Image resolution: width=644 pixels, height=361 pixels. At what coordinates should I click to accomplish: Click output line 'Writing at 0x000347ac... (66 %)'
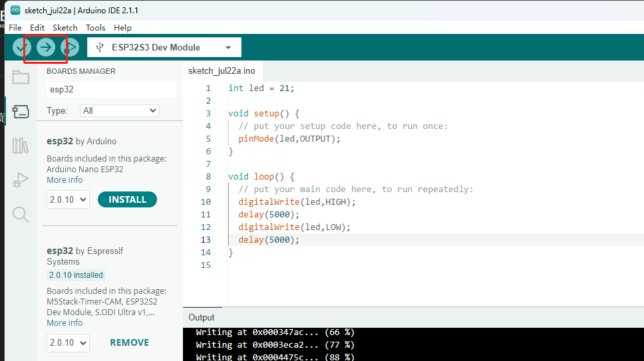click(275, 332)
